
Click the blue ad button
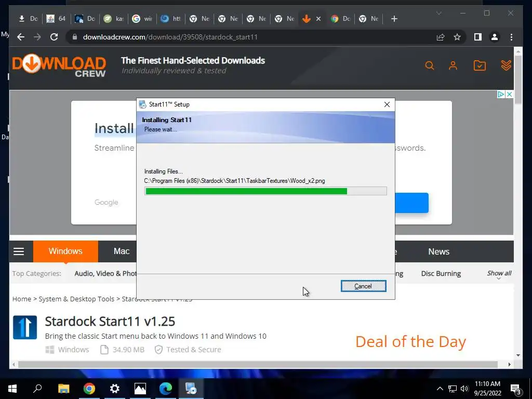[411, 203]
